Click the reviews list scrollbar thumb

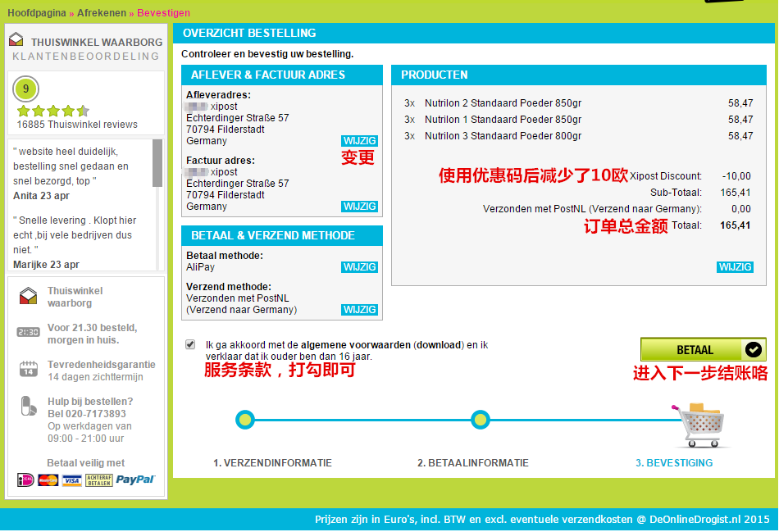157,163
